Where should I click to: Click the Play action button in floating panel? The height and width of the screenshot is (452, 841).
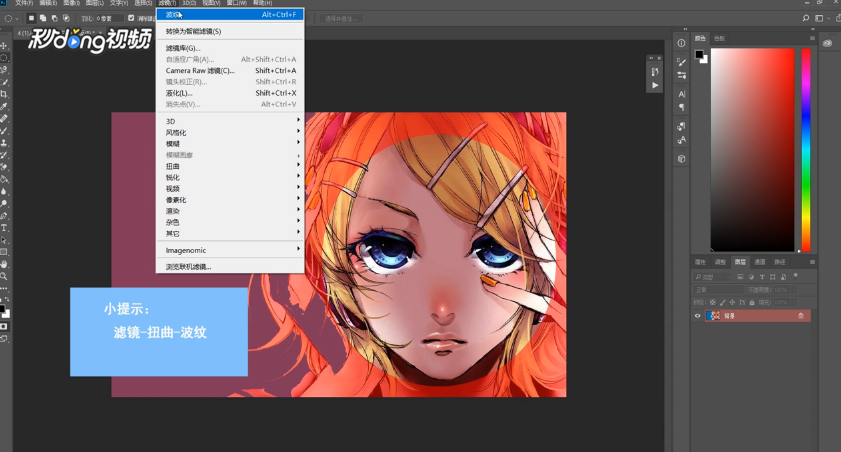655,85
